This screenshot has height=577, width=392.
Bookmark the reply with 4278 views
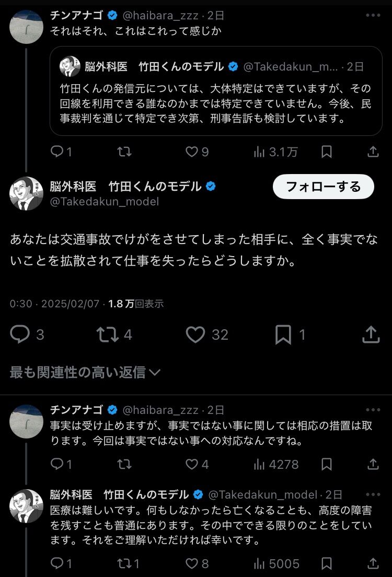click(x=327, y=464)
